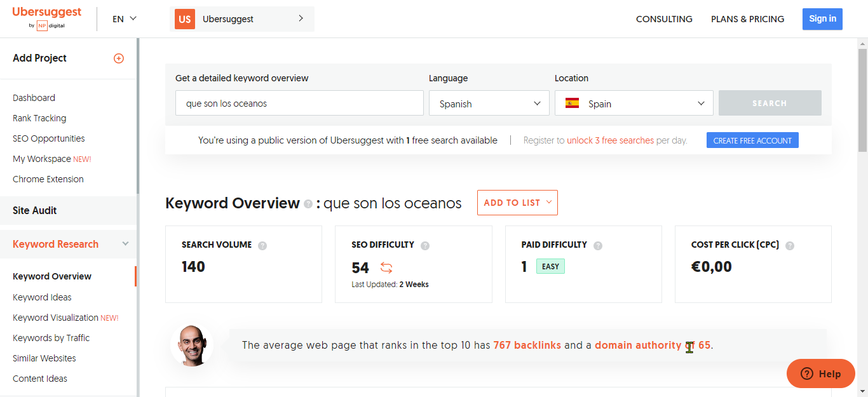Open Chrome Extension link in sidebar

coord(48,179)
